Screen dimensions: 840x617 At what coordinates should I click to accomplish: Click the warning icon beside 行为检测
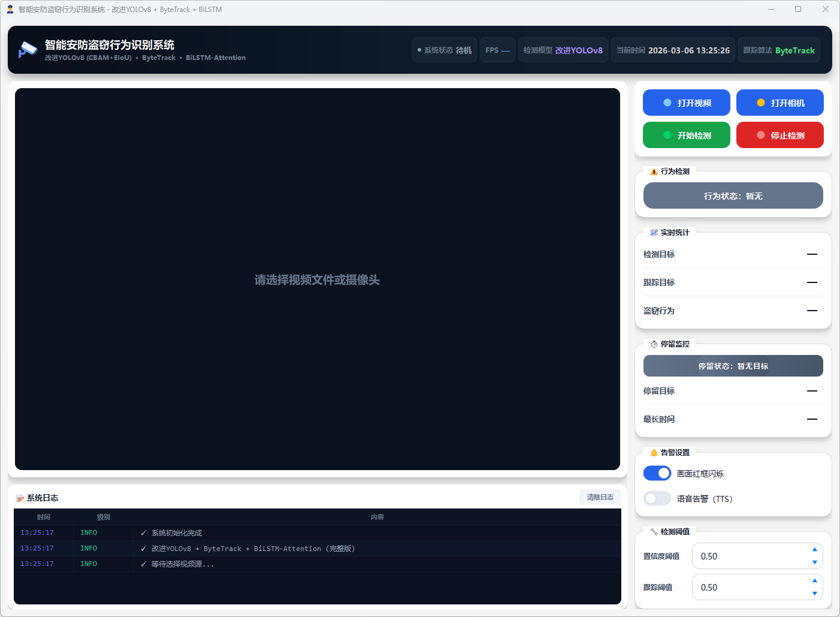[654, 171]
